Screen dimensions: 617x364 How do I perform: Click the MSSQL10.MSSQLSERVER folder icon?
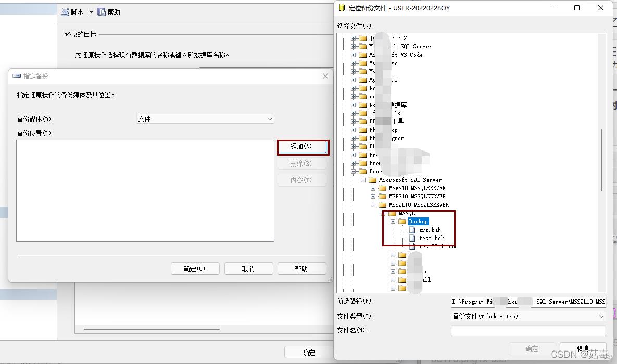click(383, 205)
